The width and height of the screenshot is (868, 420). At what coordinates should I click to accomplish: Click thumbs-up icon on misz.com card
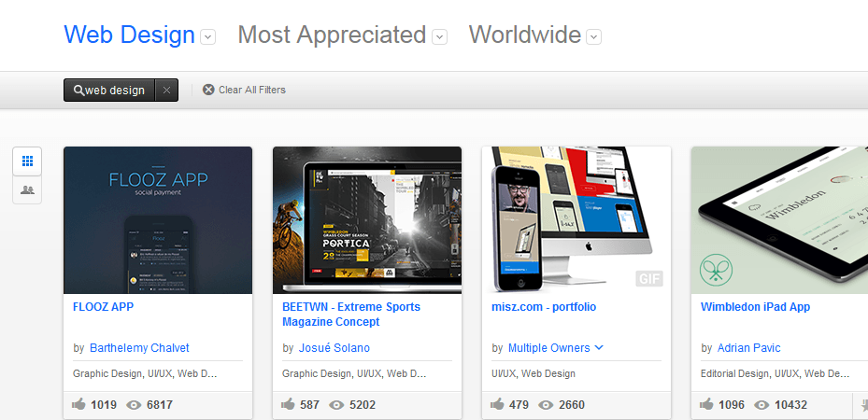[x=498, y=404]
